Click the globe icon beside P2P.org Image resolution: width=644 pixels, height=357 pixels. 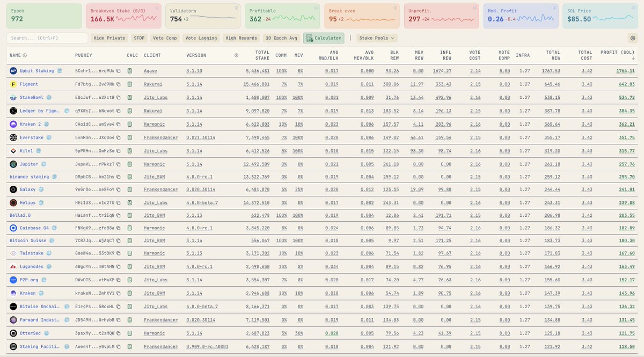(45, 279)
